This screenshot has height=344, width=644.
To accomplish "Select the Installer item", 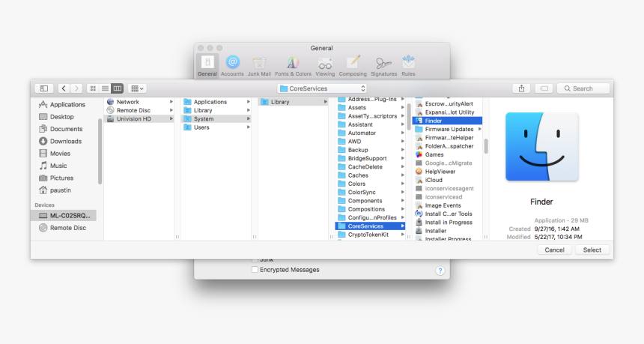I will click(x=447, y=231).
